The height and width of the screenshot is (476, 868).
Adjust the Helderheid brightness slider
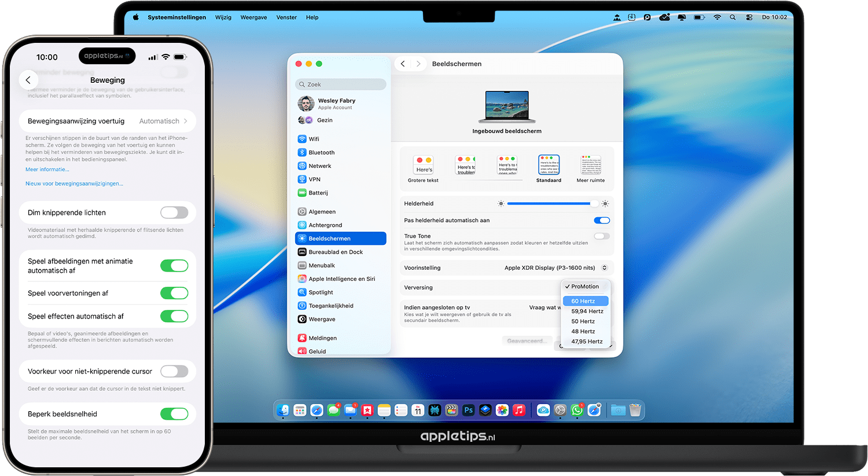pos(553,204)
